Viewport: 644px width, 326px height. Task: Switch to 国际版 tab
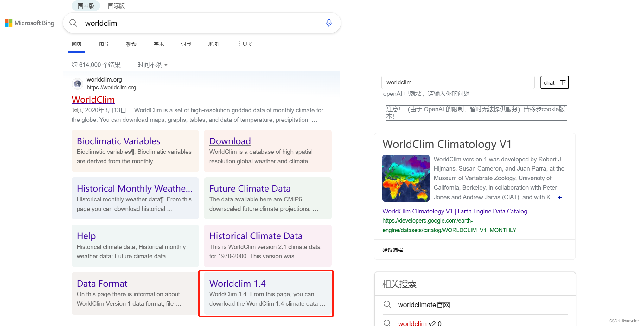point(116,6)
